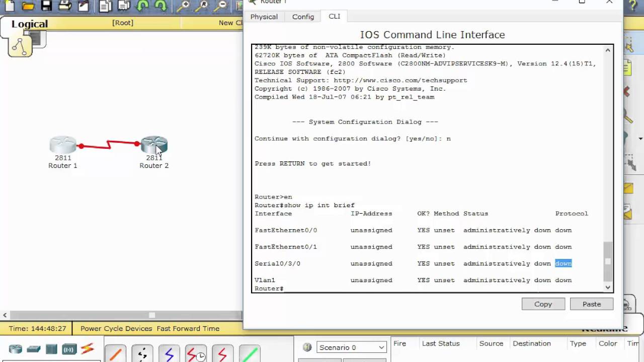This screenshot has width=644, height=362.
Task: Click the Destination column header
Action: click(x=532, y=343)
